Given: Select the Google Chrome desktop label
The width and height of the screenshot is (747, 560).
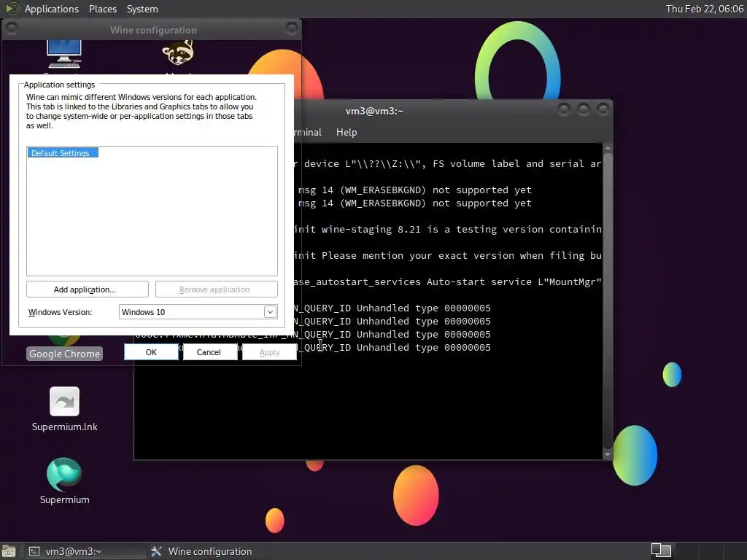Looking at the screenshot, I should point(64,354).
